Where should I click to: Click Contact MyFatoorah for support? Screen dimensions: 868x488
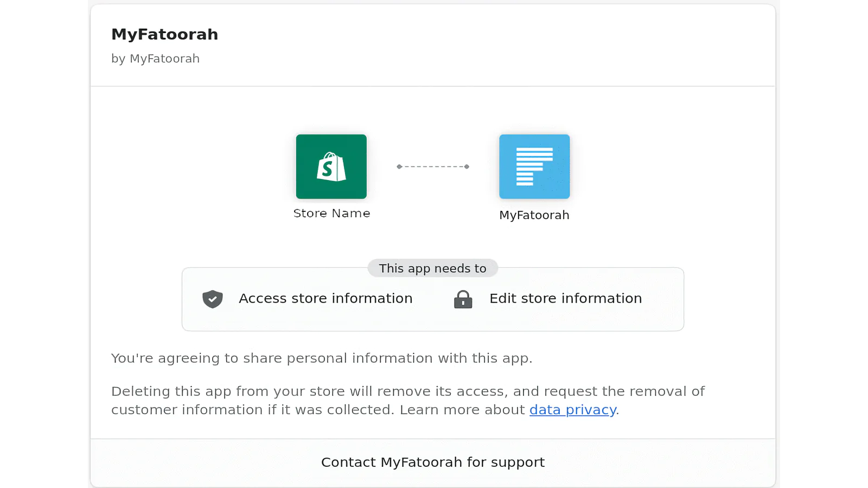click(x=432, y=463)
